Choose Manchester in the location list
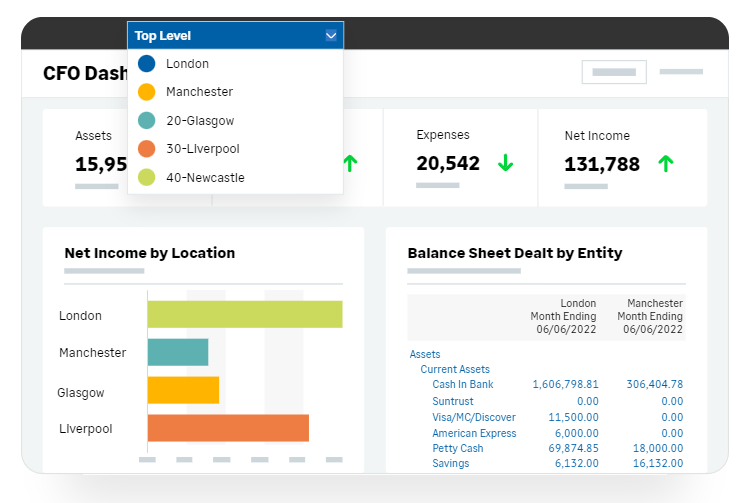Screen dimensions: 747x503 pos(199,92)
